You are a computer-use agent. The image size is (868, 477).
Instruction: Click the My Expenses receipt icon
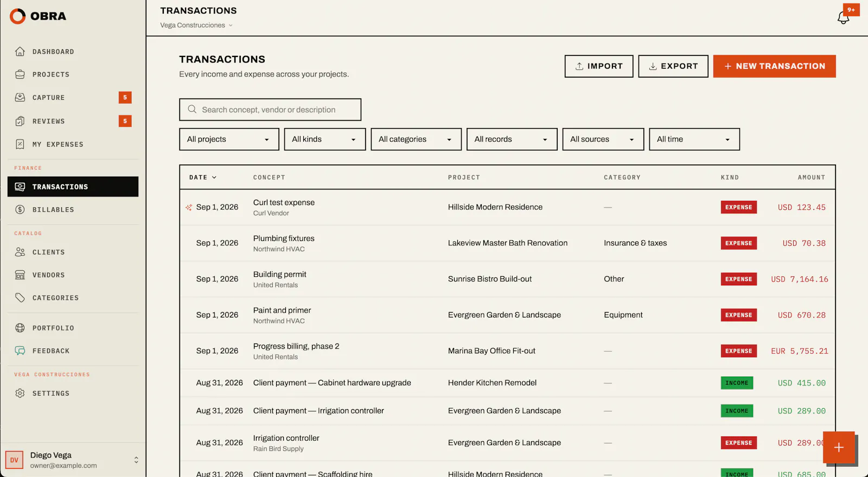pyautogui.click(x=20, y=144)
